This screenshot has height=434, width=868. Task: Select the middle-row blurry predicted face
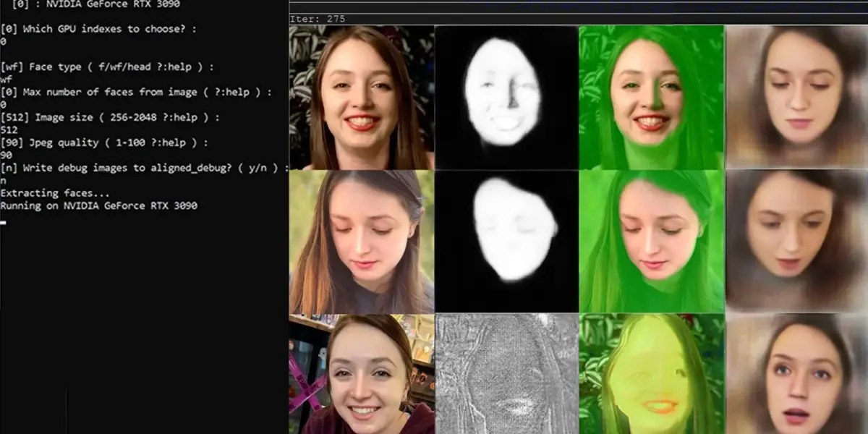[x=797, y=242]
